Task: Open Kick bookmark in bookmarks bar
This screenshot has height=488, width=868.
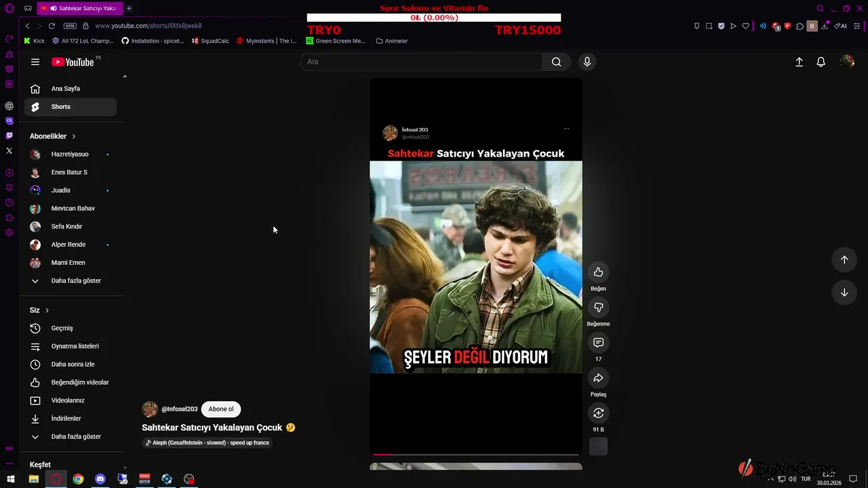Action: click(x=34, y=41)
